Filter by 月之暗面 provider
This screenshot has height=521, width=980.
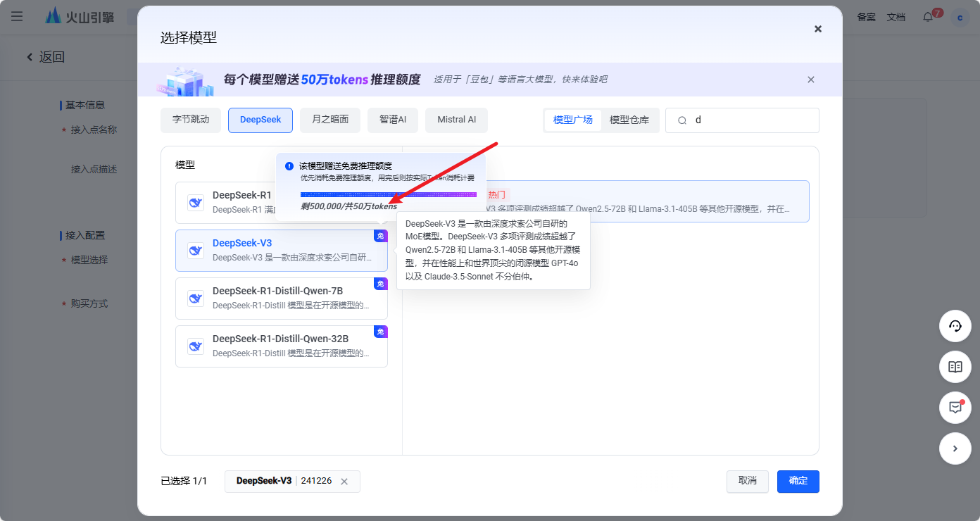click(x=330, y=120)
